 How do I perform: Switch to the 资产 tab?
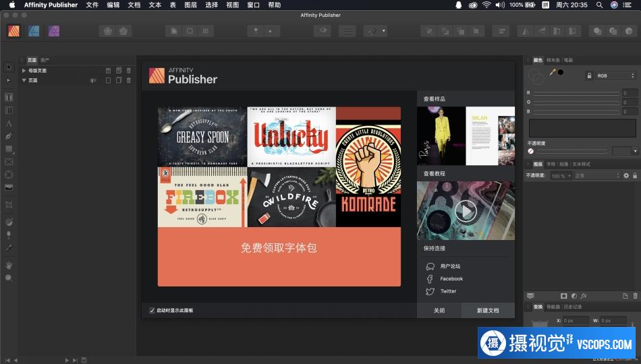tap(45, 60)
